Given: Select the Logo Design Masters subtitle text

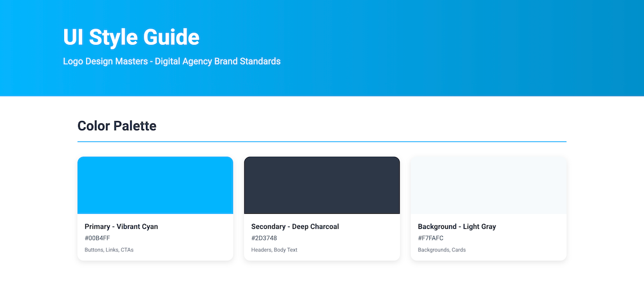Looking at the screenshot, I should pos(171,61).
